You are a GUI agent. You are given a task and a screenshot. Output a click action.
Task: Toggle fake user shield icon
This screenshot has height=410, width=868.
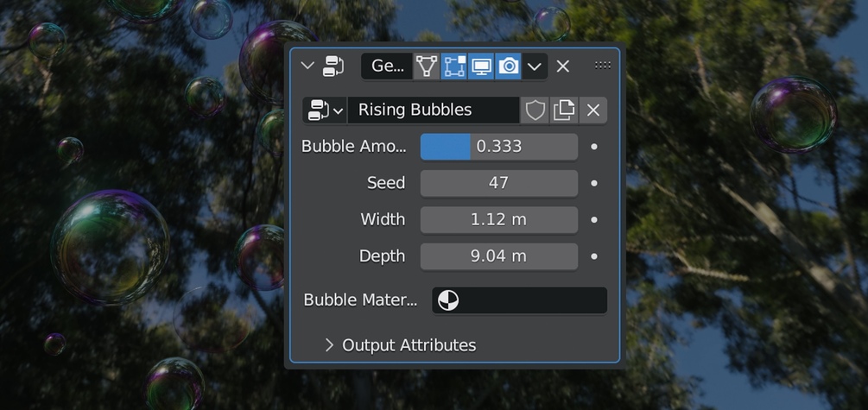pos(535,110)
